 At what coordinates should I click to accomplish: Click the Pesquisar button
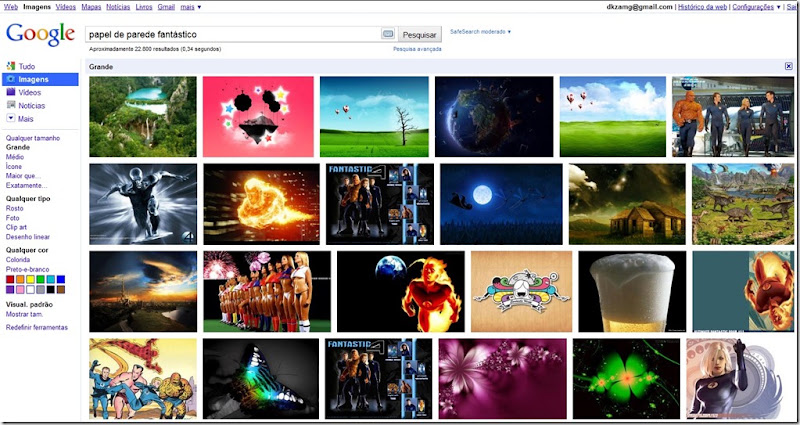419,35
